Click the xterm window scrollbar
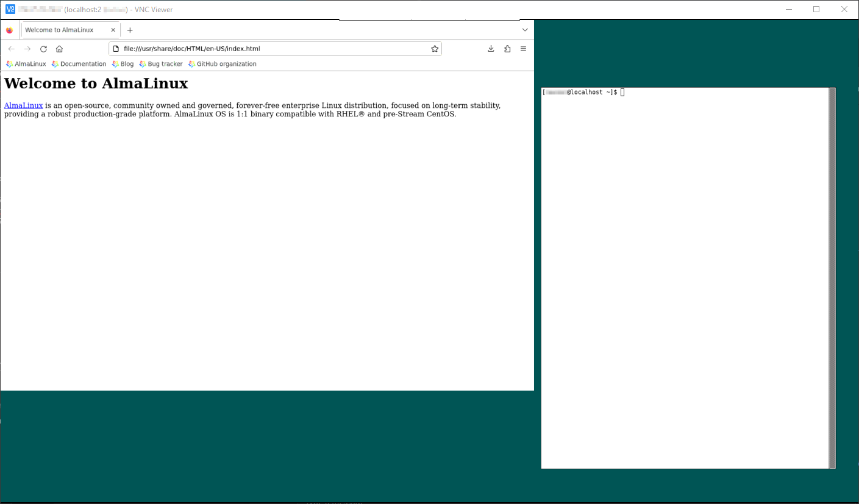 (832, 278)
